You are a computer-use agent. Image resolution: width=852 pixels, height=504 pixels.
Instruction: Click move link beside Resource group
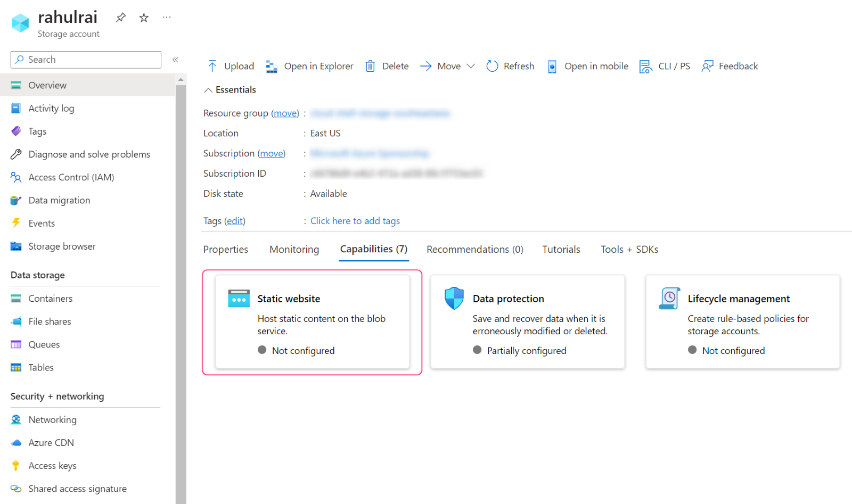(285, 113)
